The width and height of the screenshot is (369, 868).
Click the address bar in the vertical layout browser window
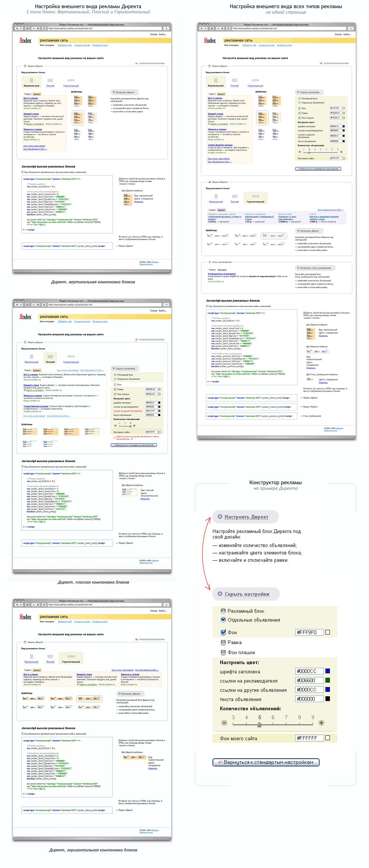click(105, 28)
